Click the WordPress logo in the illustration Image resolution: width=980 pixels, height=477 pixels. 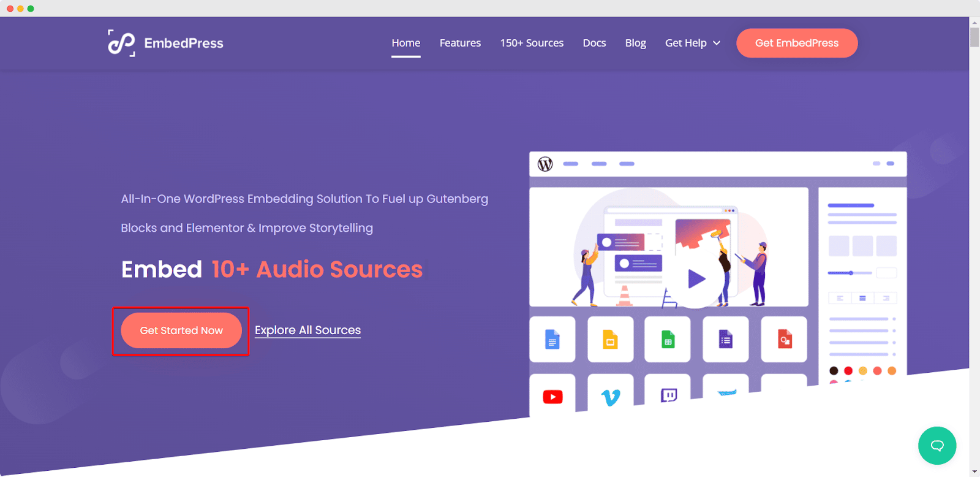coord(545,164)
